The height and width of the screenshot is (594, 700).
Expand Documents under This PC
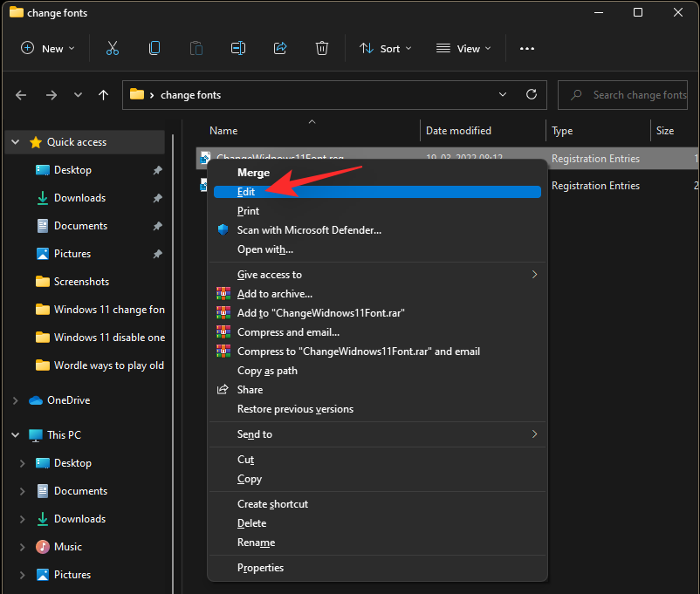tap(22, 491)
